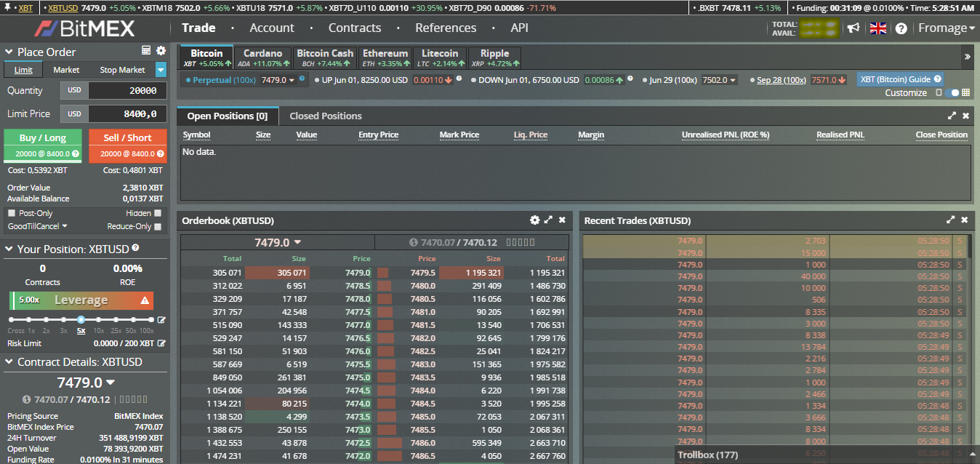Set leverage slider to 100x
The height and width of the screenshot is (464, 980).
tap(150, 320)
